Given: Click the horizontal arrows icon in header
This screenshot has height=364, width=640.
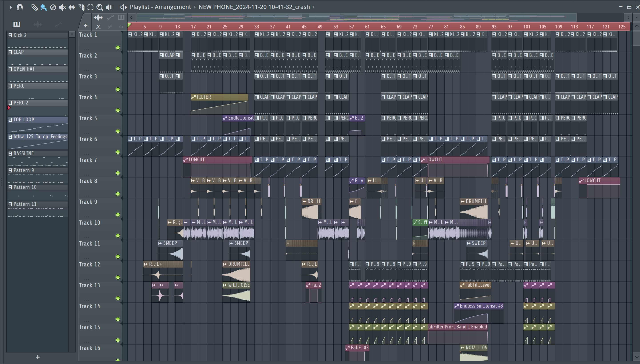Looking at the screenshot, I should click(121, 26).
